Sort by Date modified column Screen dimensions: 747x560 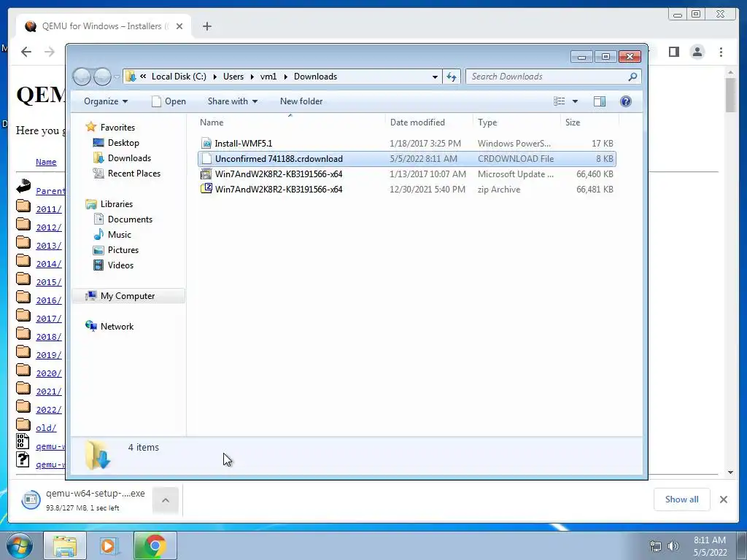tap(417, 122)
